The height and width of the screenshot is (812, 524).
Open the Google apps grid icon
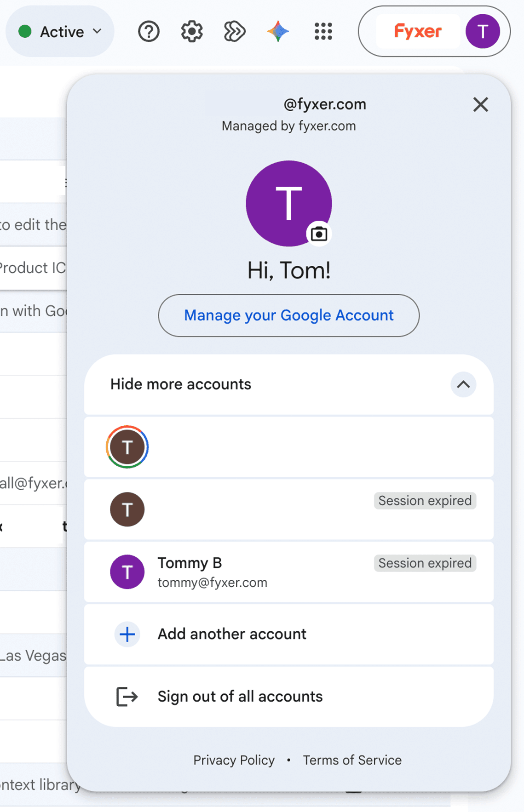click(x=323, y=32)
